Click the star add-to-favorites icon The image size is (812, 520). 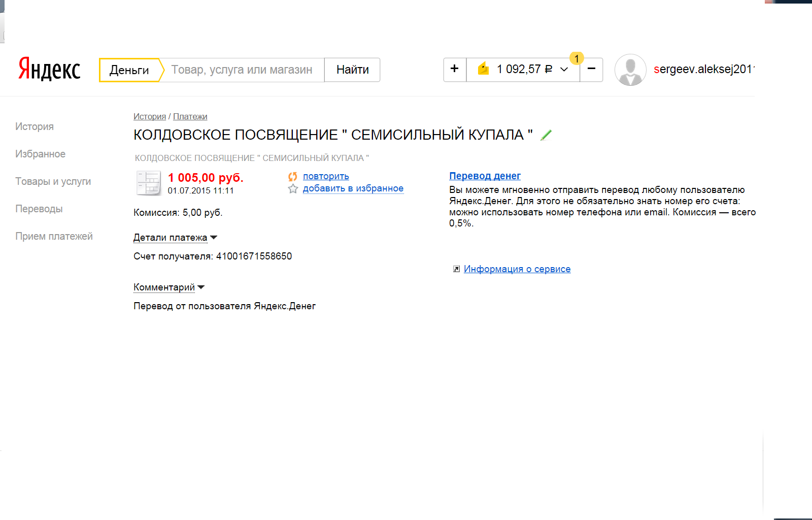coord(293,189)
